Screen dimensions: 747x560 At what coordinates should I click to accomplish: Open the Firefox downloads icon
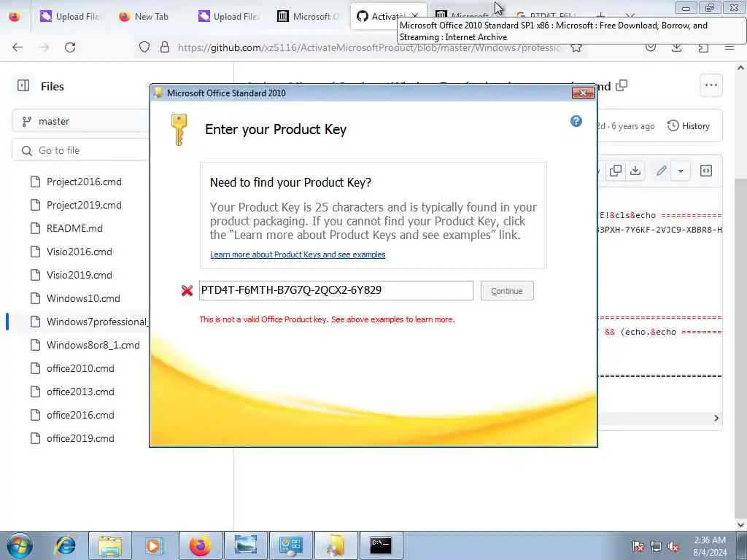[x=676, y=47]
